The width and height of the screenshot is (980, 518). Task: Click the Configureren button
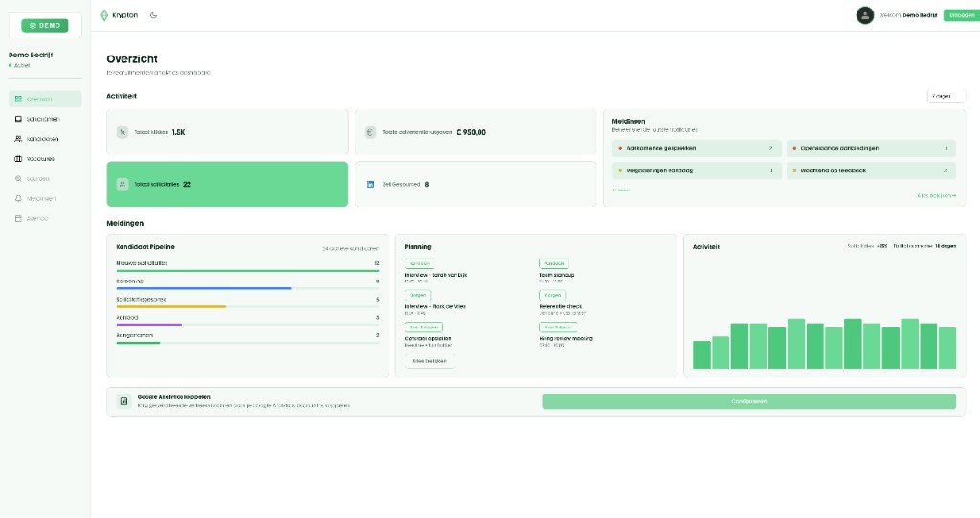tap(748, 401)
